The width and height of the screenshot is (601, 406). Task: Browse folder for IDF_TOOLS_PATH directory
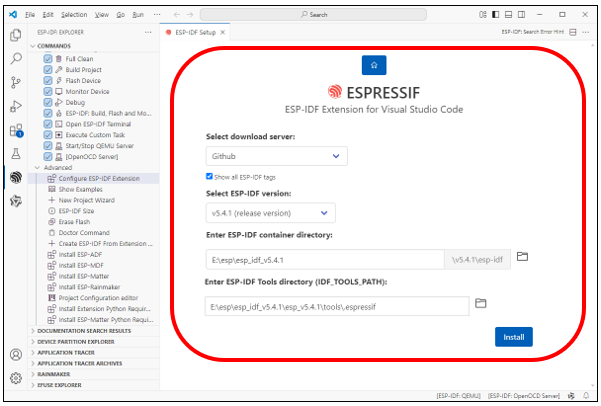click(x=480, y=303)
